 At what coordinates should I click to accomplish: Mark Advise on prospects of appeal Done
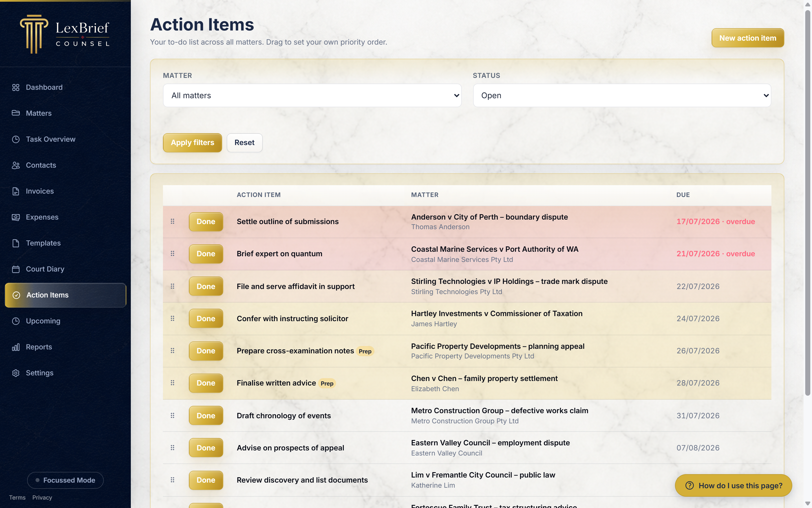tap(206, 448)
